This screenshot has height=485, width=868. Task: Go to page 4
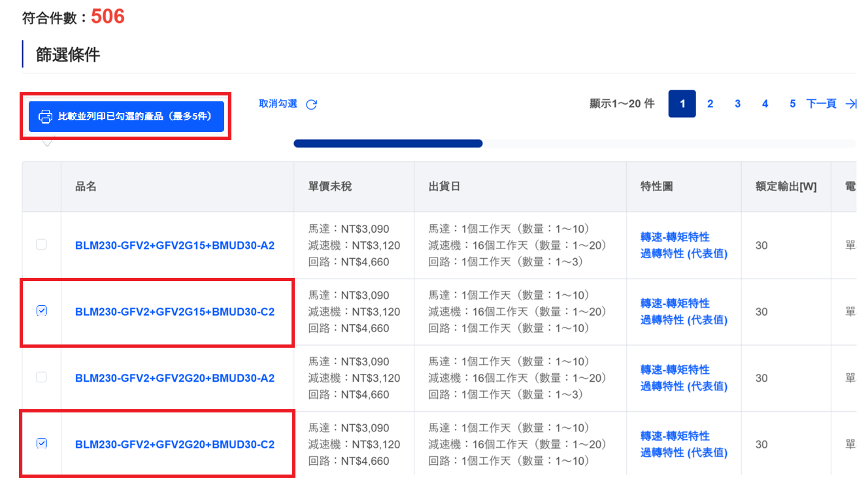click(x=765, y=104)
